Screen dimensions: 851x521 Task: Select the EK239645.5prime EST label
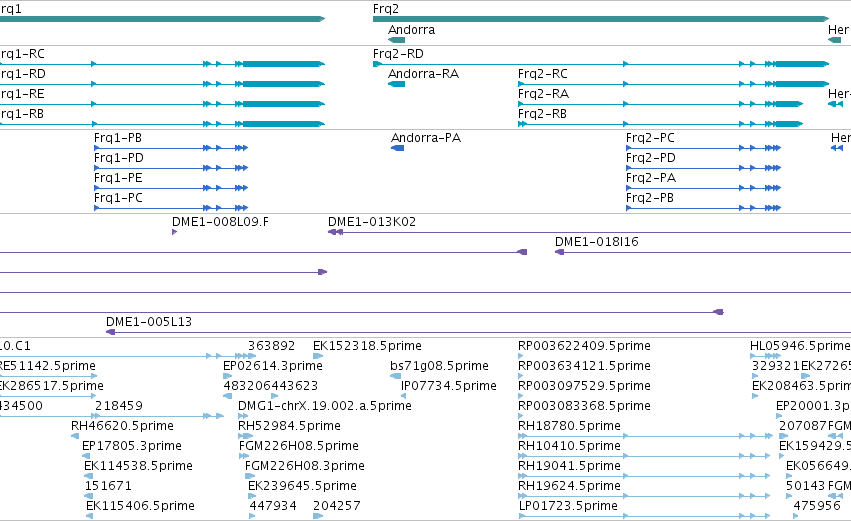[302, 486]
